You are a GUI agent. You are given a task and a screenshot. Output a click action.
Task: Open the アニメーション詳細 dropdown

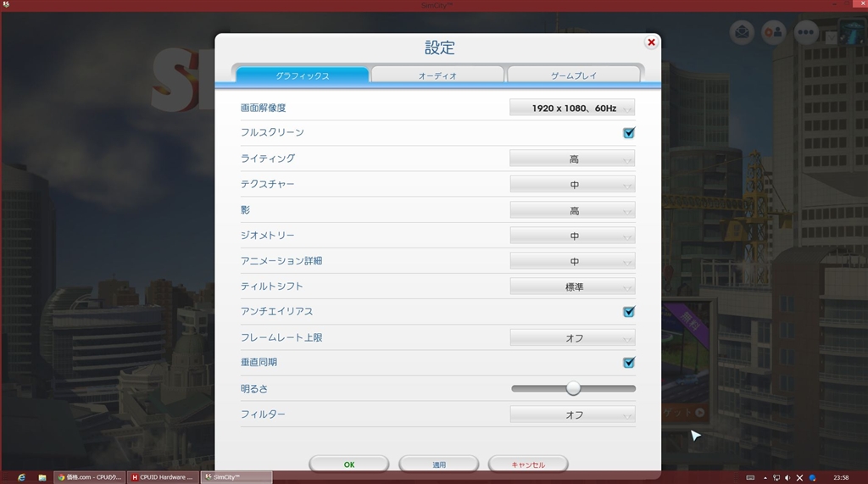(572, 261)
